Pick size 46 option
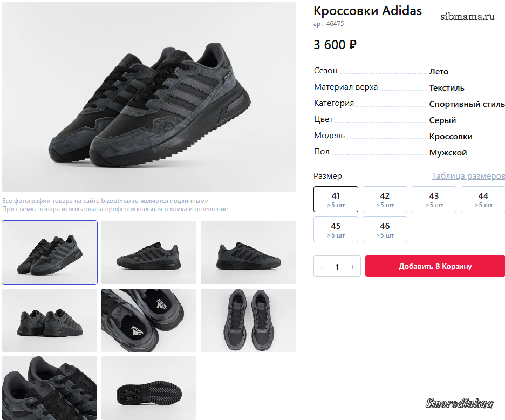This screenshot has width=505, height=420. pyautogui.click(x=385, y=229)
